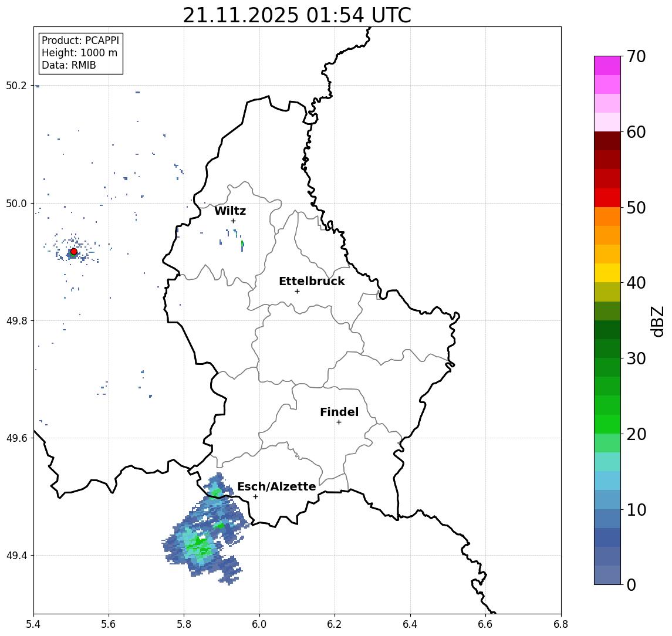Click the latitude tick label 50.0
Screen dimensions: 672x636
(x=16, y=203)
